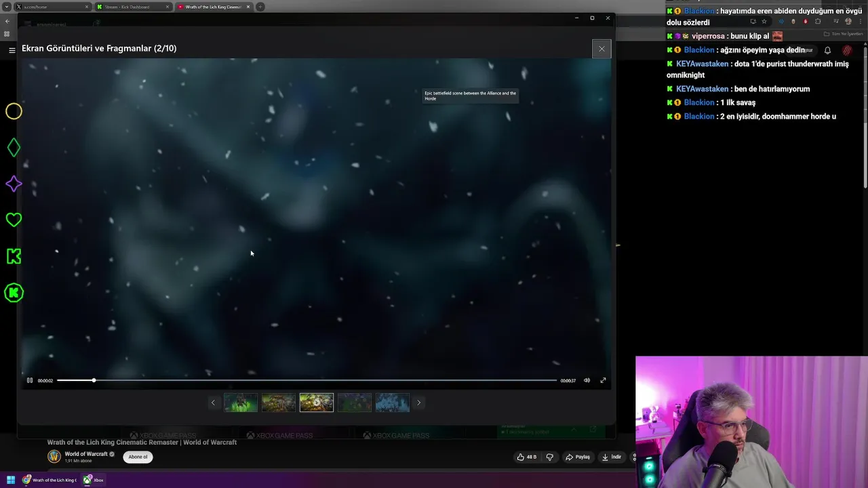Seek using the video progress bar
The image size is (868, 488).
(307, 380)
